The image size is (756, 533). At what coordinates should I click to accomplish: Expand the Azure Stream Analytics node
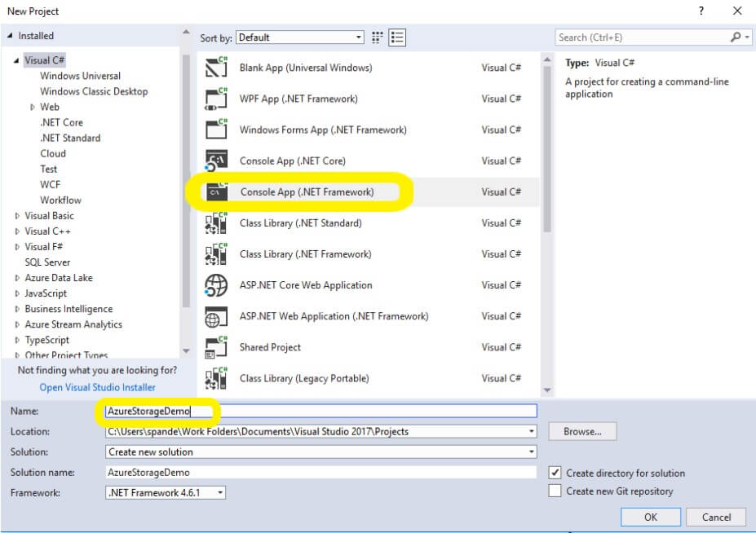pyautogui.click(x=17, y=324)
